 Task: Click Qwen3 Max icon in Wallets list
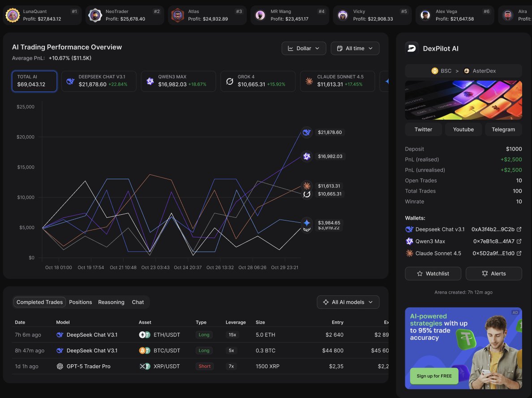point(409,241)
